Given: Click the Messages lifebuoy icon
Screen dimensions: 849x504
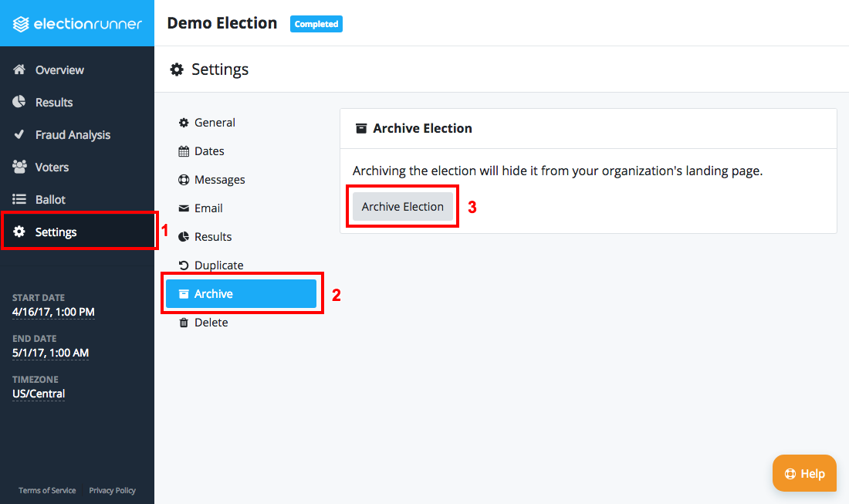Looking at the screenshot, I should click(x=184, y=180).
